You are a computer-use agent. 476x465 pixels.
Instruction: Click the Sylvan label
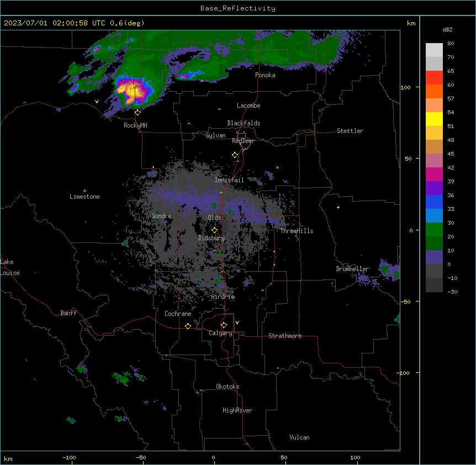point(215,135)
